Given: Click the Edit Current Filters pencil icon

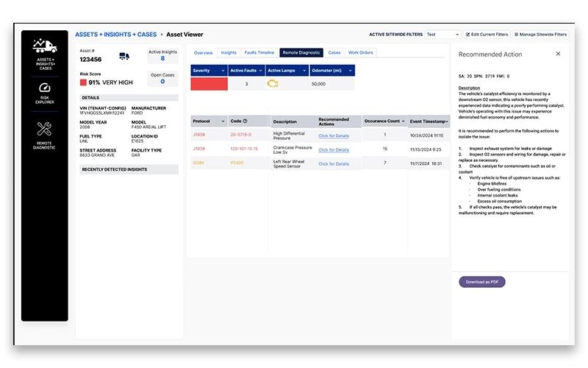Looking at the screenshot, I should click(x=467, y=34).
